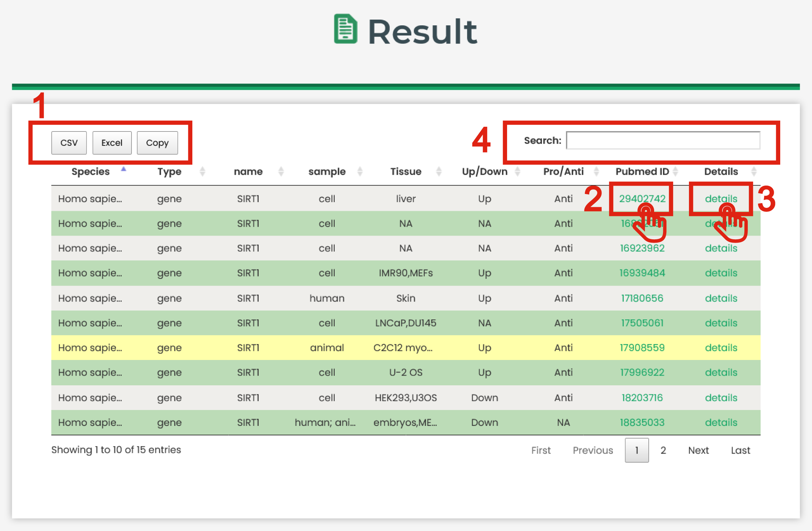Click the Details column sort arrows
812x531 pixels.
point(754,171)
